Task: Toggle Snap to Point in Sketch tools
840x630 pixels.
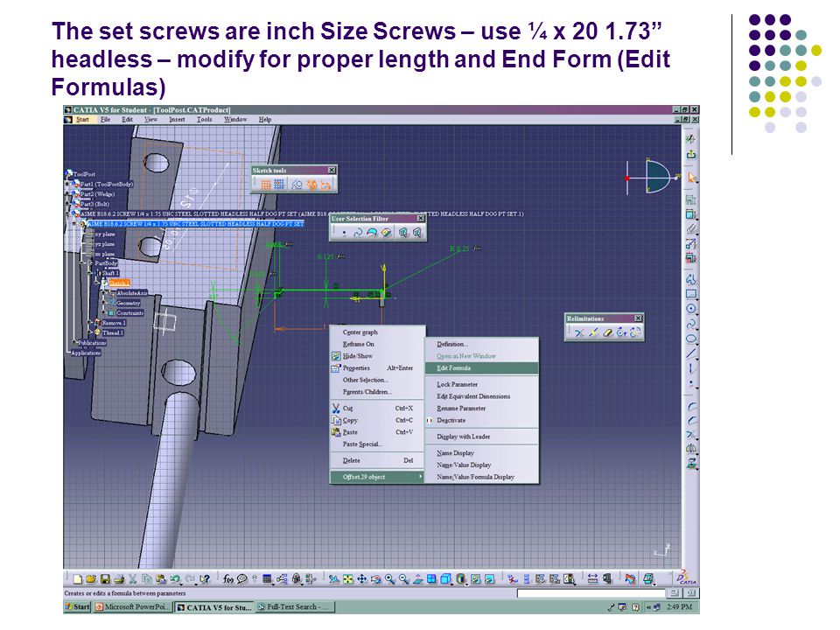Action: [x=279, y=185]
